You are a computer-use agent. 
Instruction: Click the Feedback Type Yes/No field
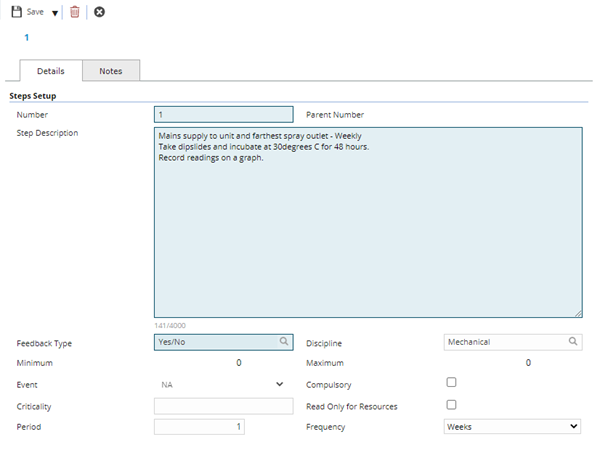coord(214,341)
